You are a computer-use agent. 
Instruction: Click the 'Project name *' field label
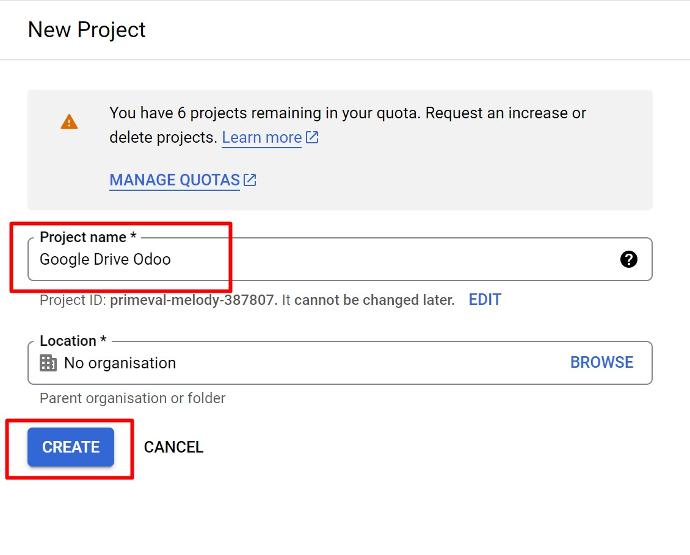(88, 237)
